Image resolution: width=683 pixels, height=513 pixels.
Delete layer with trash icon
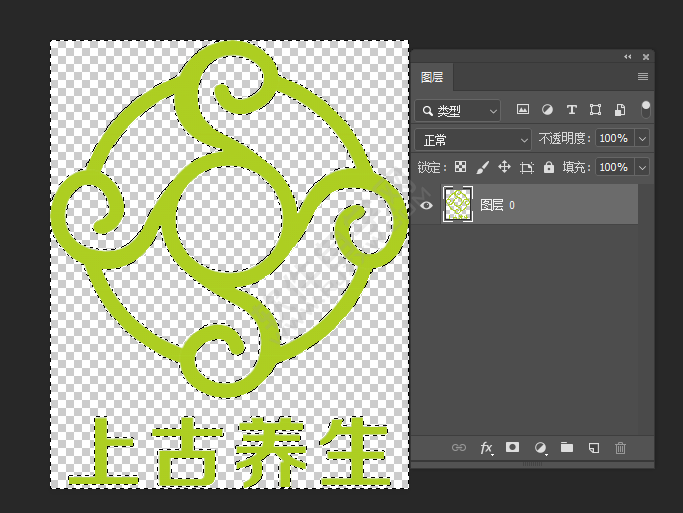(x=620, y=448)
